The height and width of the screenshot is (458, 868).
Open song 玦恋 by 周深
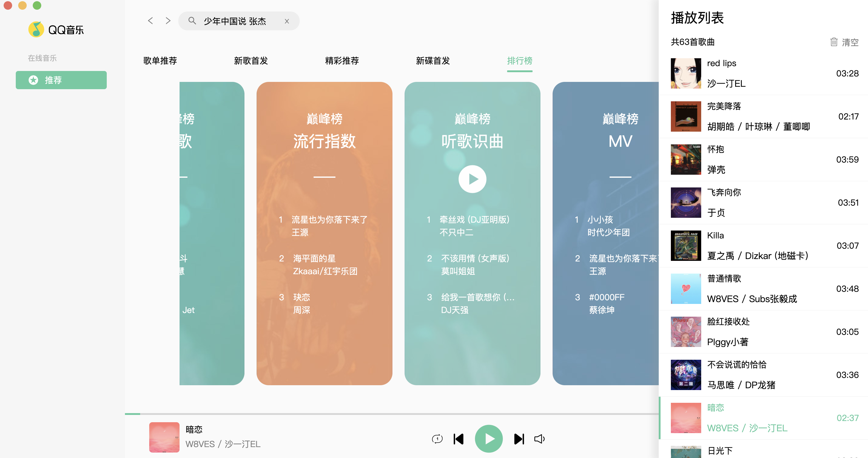point(301,297)
